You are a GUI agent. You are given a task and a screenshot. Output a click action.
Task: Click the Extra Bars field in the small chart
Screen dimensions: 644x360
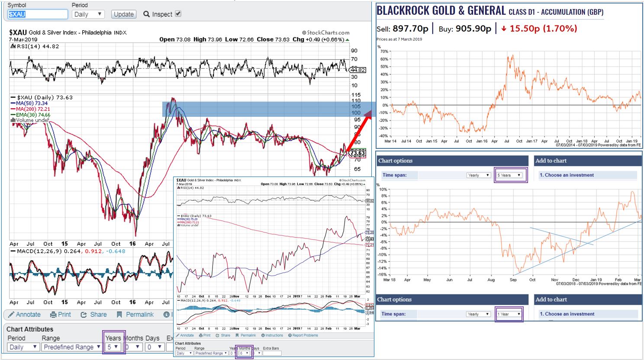coord(272,353)
